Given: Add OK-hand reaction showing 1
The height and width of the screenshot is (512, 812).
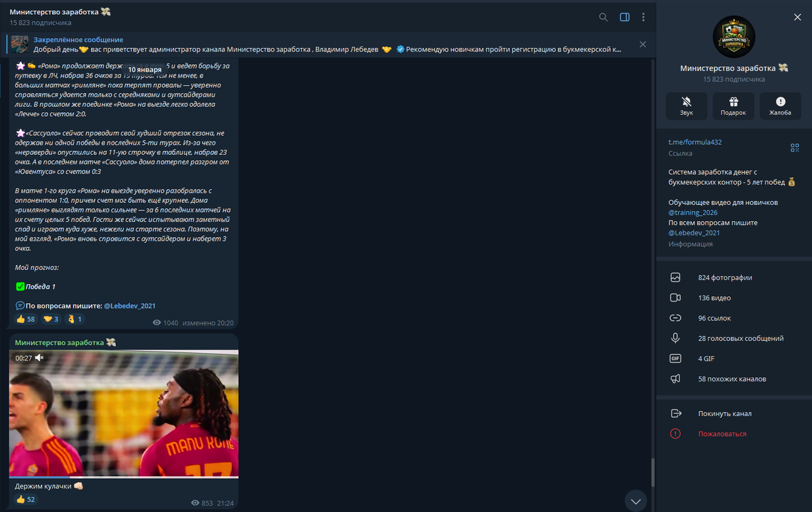Looking at the screenshot, I should [x=74, y=319].
